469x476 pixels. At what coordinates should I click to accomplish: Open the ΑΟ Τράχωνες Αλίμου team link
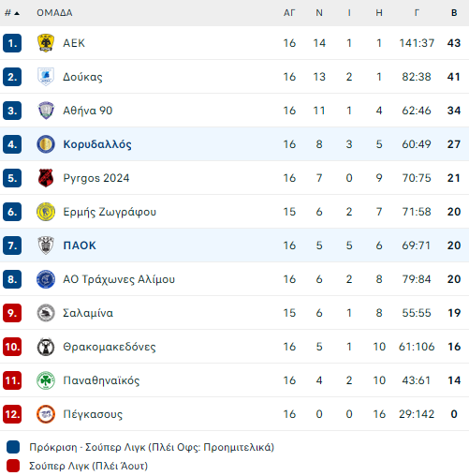[x=119, y=279]
